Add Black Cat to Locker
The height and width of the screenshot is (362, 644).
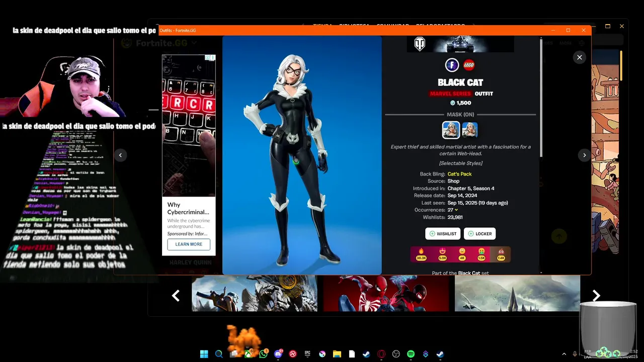pyautogui.click(x=479, y=234)
